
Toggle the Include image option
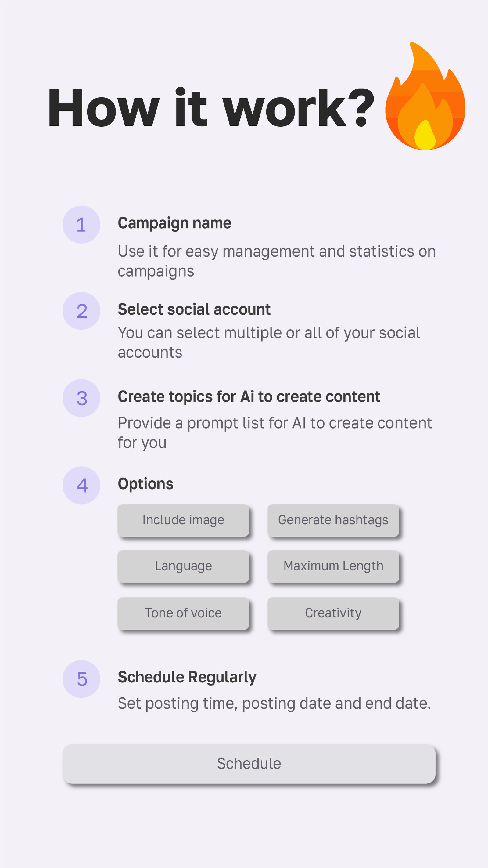183,520
